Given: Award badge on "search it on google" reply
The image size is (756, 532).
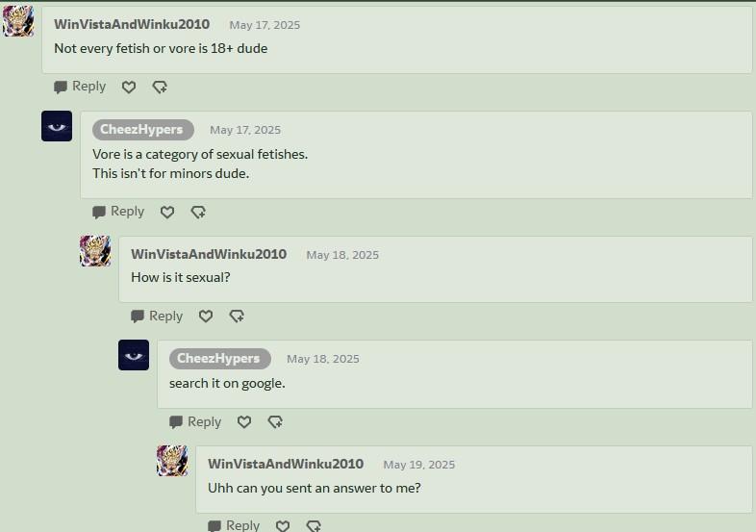Looking at the screenshot, I should (x=275, y=422).
